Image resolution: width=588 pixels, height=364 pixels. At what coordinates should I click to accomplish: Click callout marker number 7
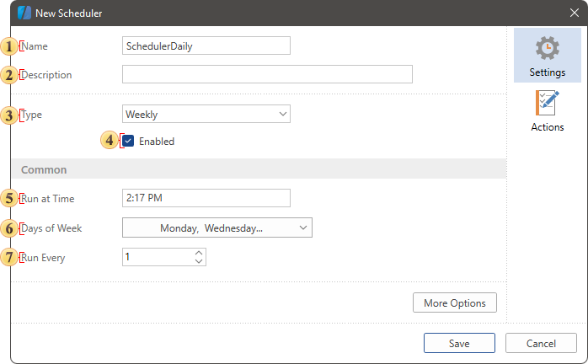pyautogui.click(x=9, y=258)
